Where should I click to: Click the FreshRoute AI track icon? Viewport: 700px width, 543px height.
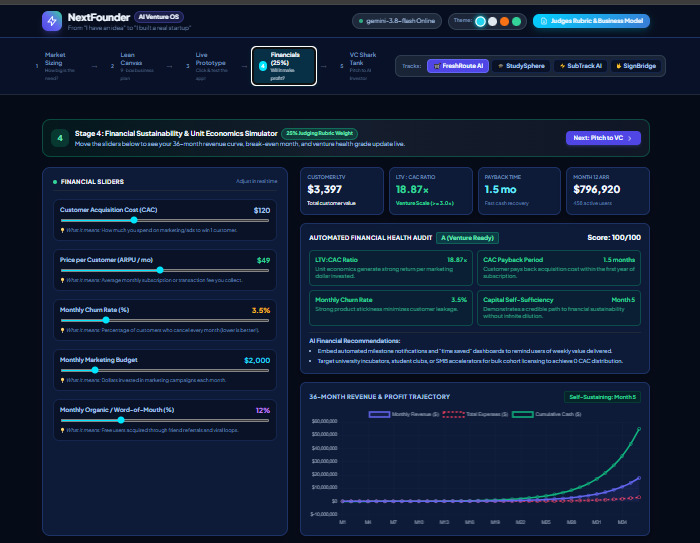(x=437, y=66)
